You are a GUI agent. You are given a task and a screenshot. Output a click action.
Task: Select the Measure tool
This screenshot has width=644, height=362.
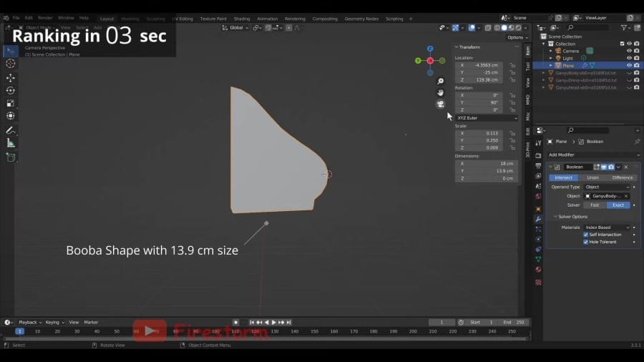coord(11,143)
